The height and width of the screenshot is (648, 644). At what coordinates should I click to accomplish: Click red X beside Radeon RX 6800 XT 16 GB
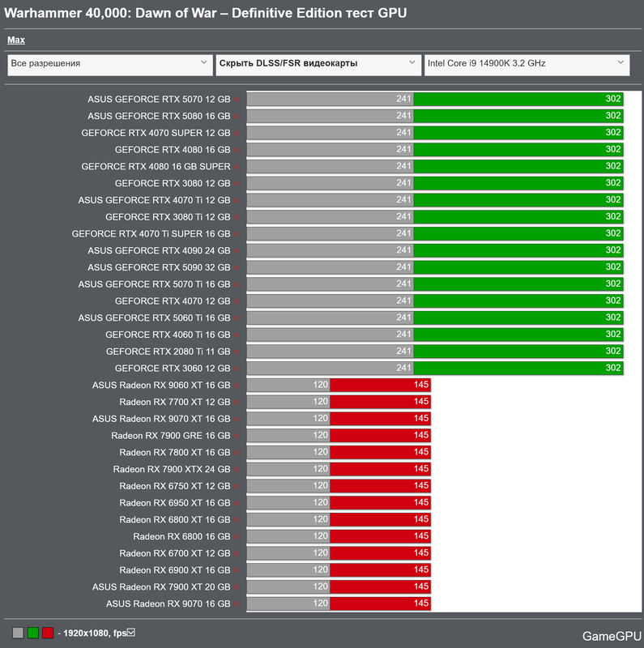(x=236, y=520)
